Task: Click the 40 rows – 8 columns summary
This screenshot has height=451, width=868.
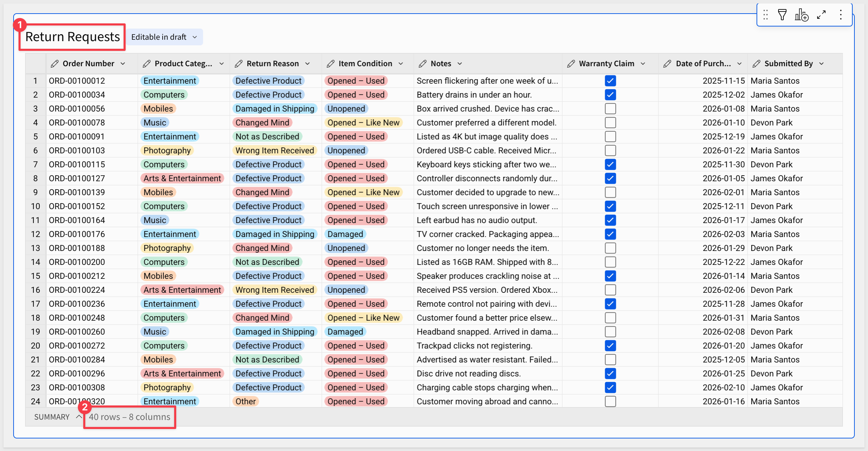Action: 130,417
